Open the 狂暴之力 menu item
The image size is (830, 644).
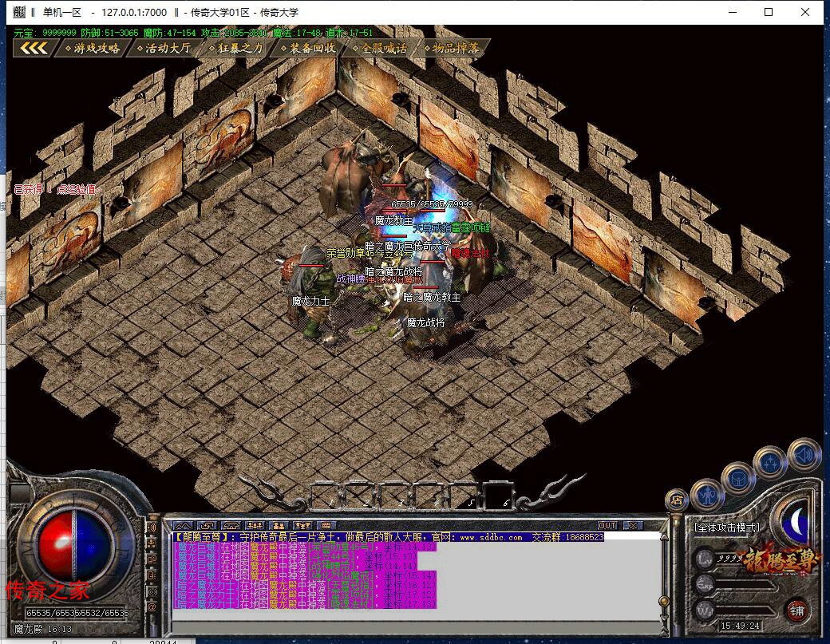[x=236, y=48]
